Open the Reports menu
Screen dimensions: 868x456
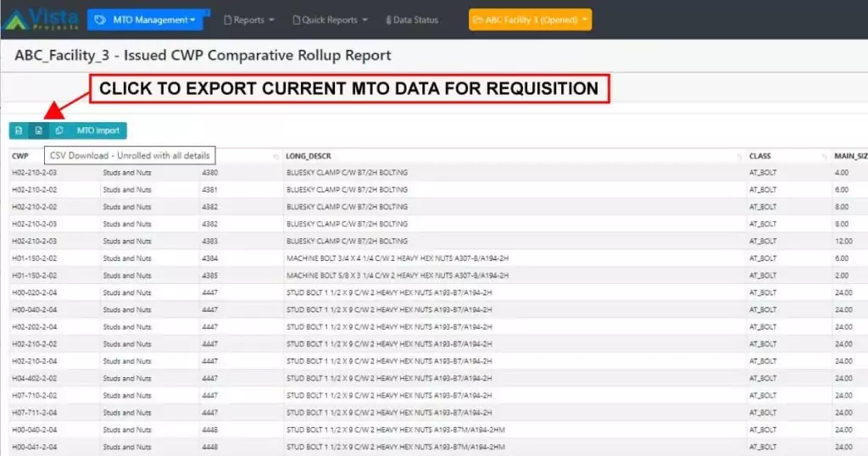(x=249, y=20)
